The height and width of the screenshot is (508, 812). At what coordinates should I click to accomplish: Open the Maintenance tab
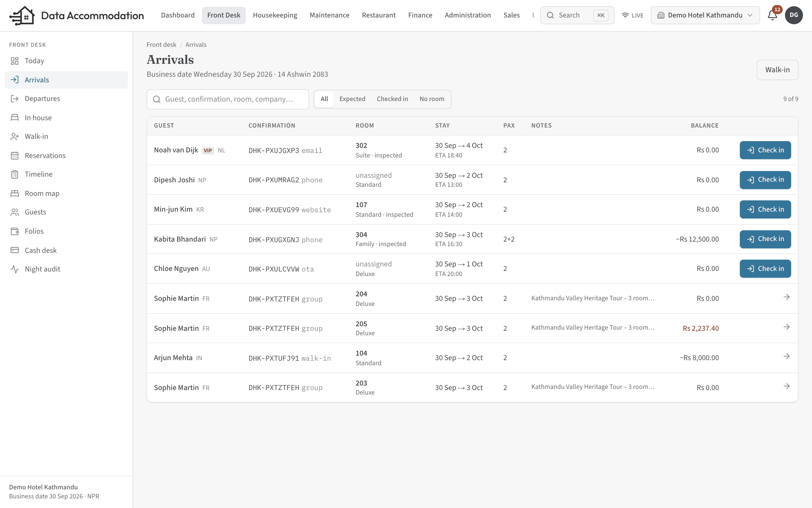tap(330, 15)
